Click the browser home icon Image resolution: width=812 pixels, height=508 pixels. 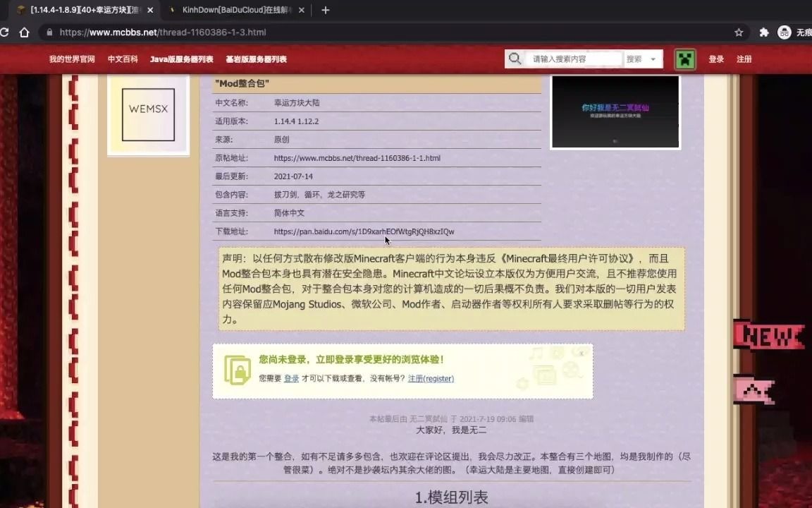click(x=24, y=32)
